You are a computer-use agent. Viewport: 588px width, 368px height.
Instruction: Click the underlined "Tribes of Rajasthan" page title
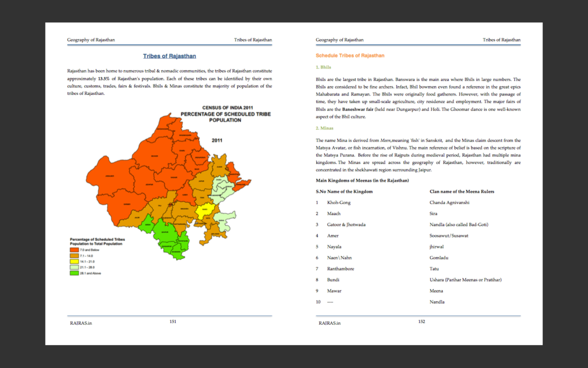pos(169,56)
